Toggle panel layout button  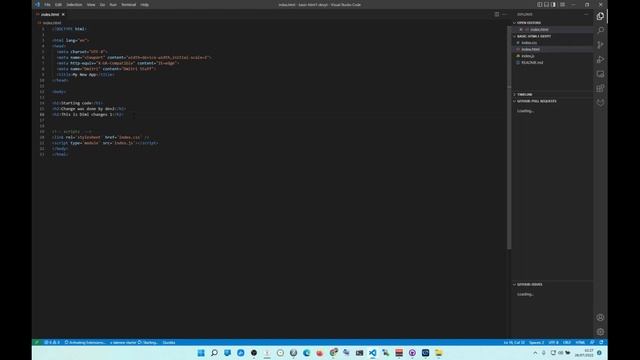[547, 4]
